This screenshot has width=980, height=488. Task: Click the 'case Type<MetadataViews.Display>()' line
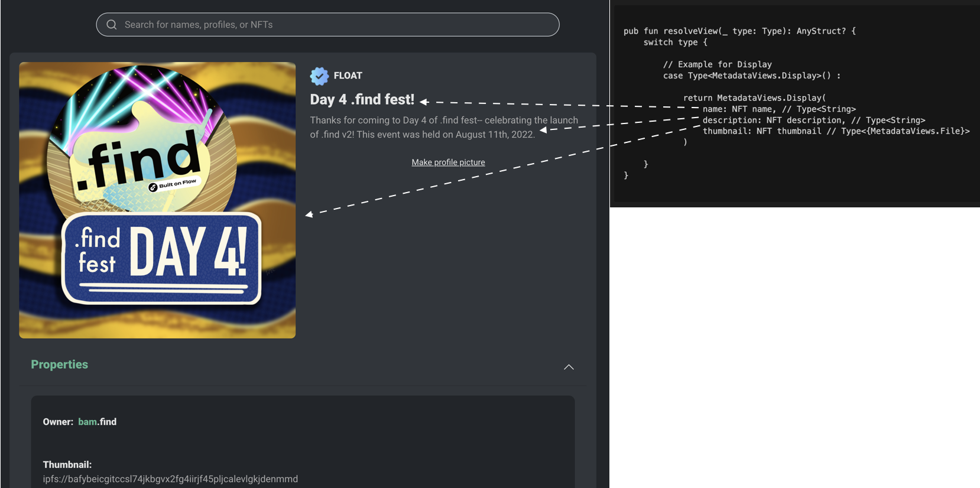(751, 76)
